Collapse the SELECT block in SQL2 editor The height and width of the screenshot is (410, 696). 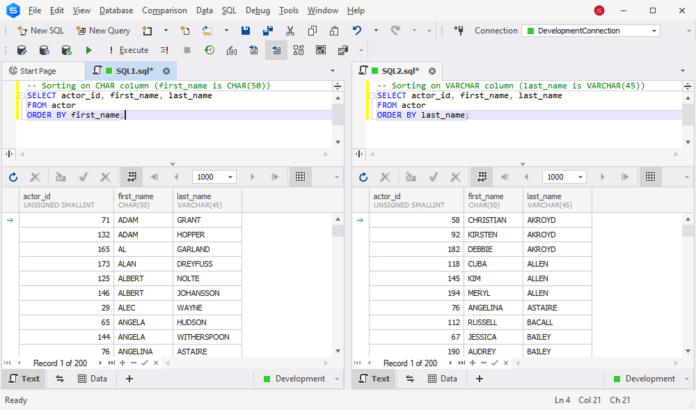[372, 95]
